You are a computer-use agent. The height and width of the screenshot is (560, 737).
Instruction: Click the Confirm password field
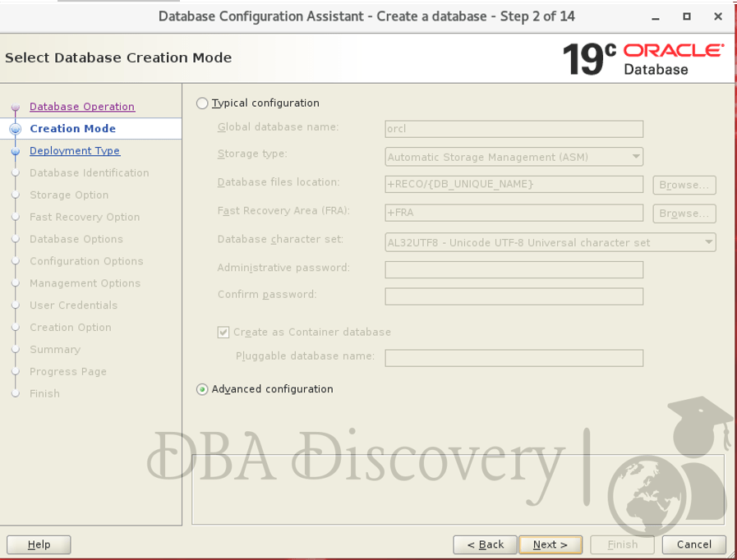pyautogui.click(x=514, y=296)
